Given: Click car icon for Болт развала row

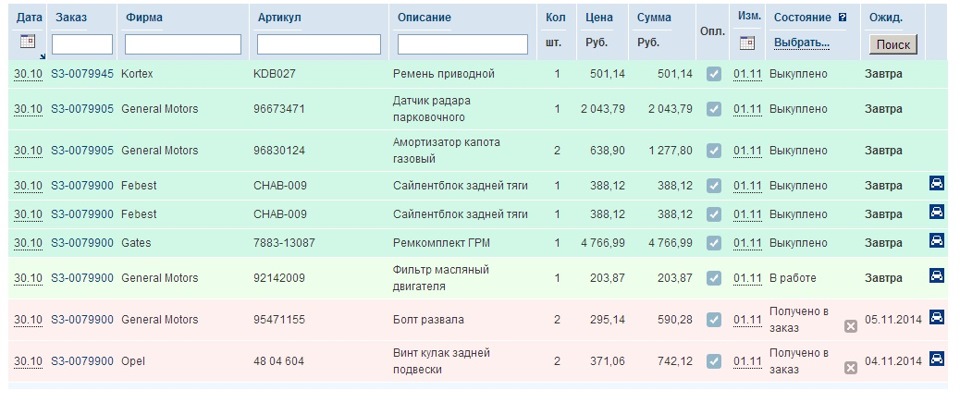Looking at the screenshot, I should point(937,317).
